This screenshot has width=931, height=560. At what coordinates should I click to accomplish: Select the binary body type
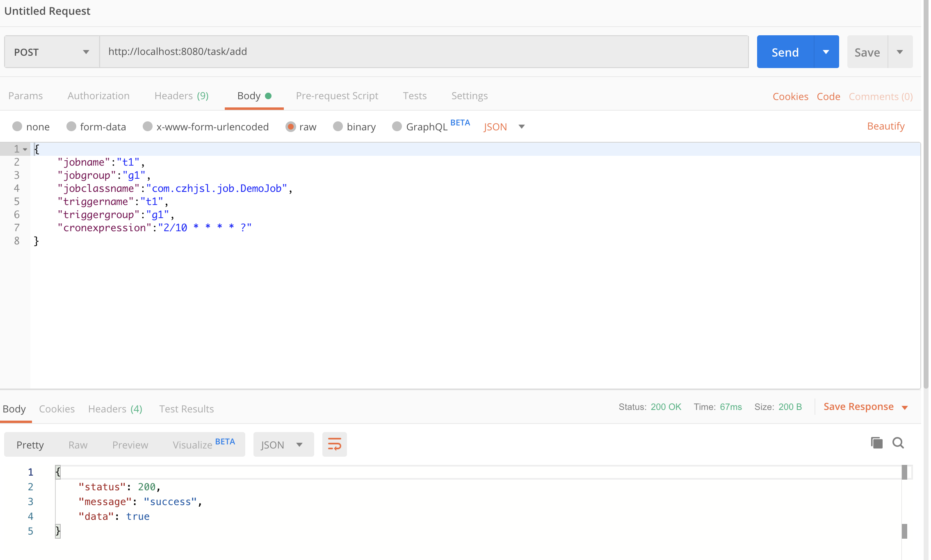[x=338, y=127]
